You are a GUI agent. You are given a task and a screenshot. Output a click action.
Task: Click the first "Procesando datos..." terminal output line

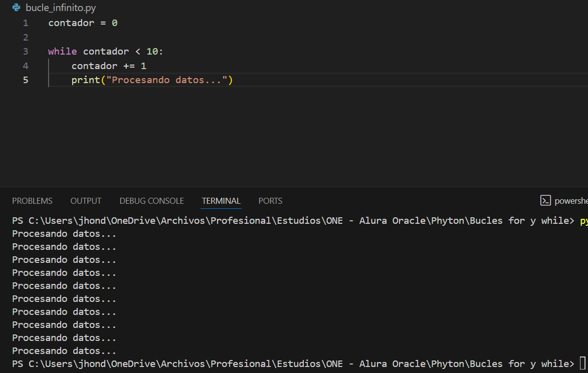[64, 234]
